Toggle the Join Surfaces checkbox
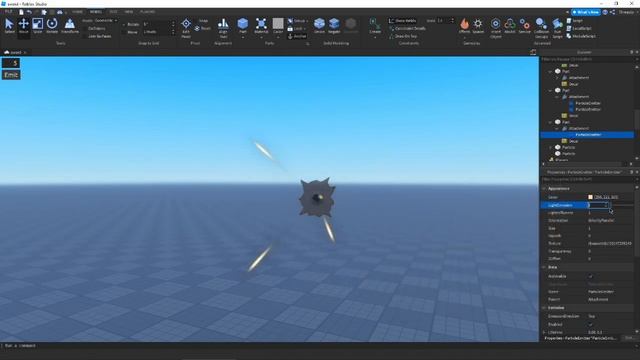The image size is (640, 360). pos(85,36)
